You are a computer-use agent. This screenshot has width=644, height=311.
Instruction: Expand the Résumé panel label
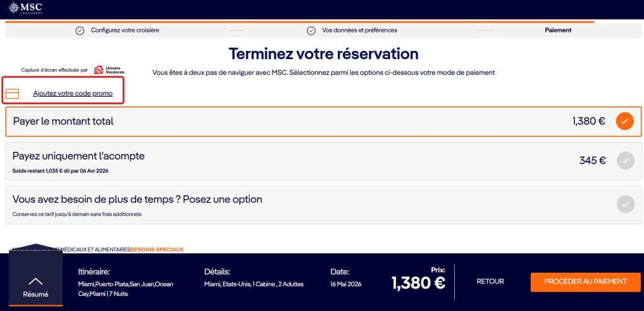coord(36,294)
